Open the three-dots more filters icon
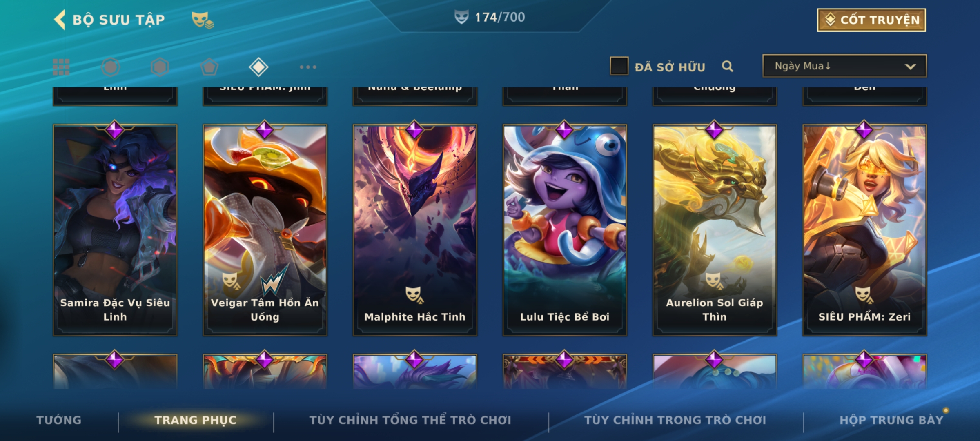This screenshot has width=980, height=441. 308,67
